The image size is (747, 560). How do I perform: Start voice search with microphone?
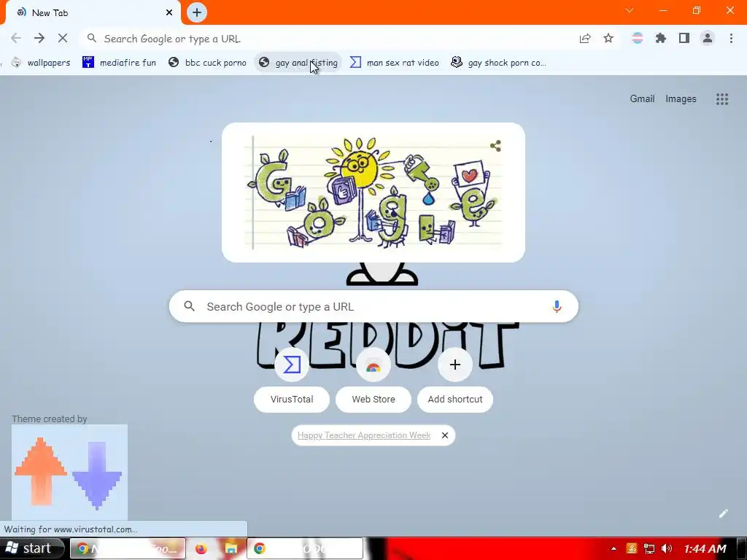tap(557, 306)
